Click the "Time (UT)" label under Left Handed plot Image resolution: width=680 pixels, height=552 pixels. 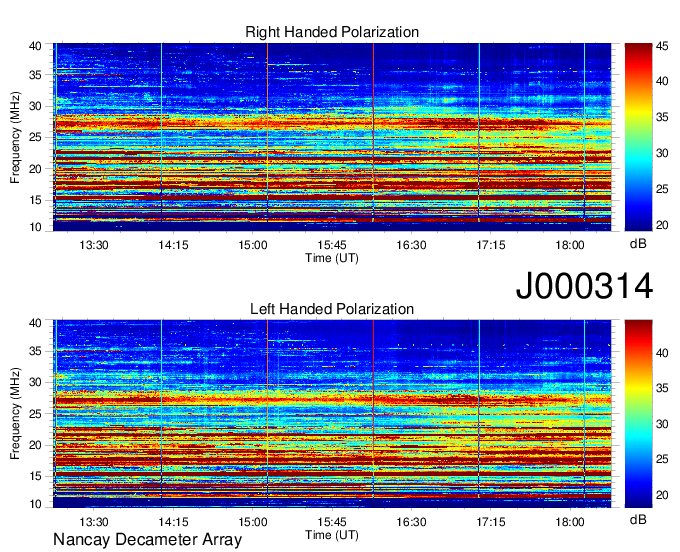[x=332, y=535]
